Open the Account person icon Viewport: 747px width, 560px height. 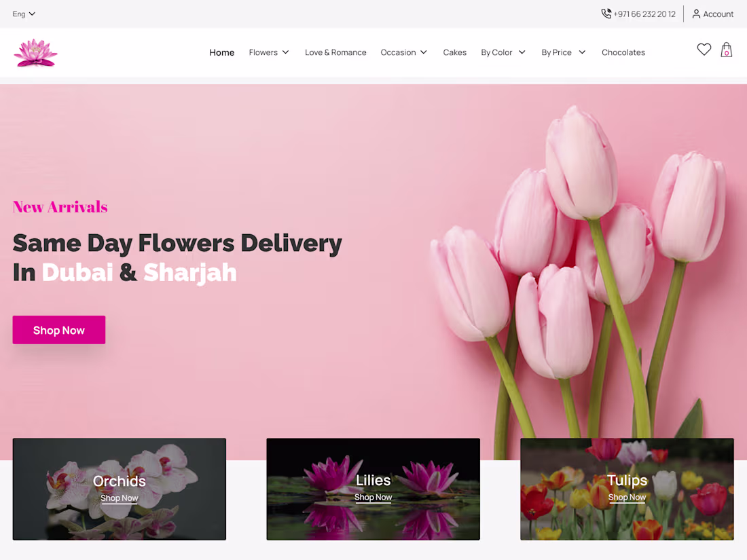click(x=696, y=14)
